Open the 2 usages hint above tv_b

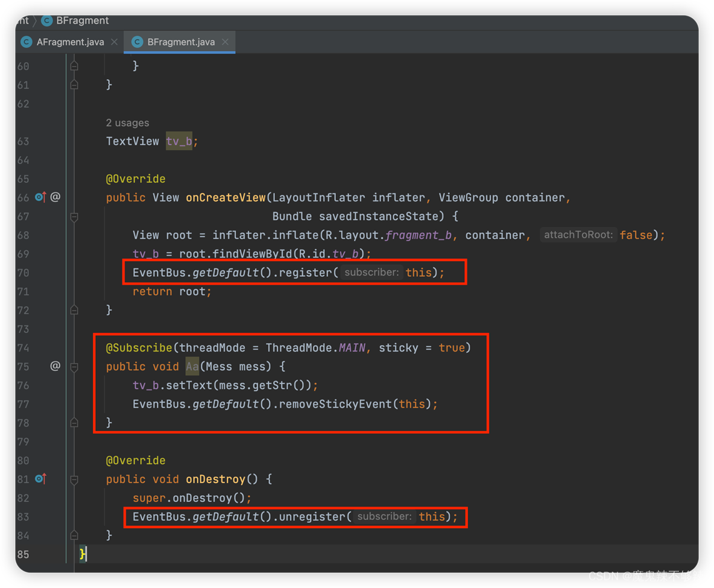(127, 122)
